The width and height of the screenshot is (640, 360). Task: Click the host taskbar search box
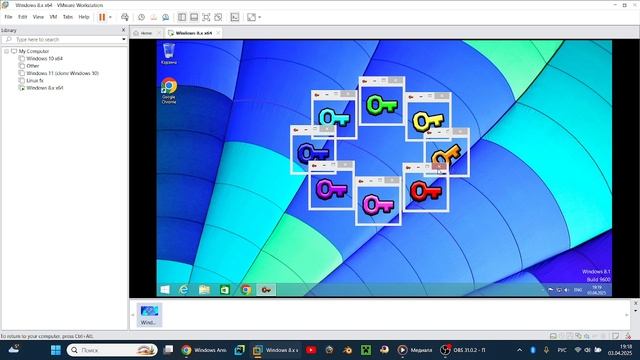tap(112, 350)
